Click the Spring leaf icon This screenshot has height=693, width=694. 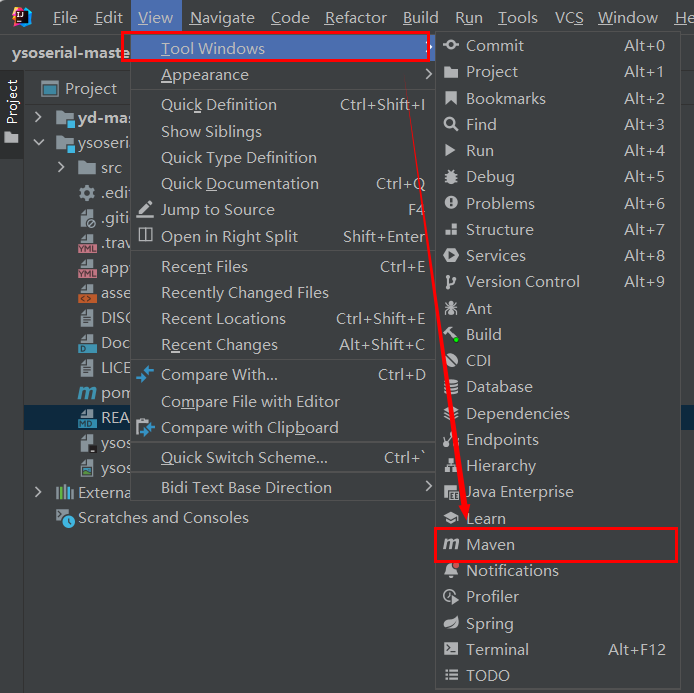[x=451, y=623]
